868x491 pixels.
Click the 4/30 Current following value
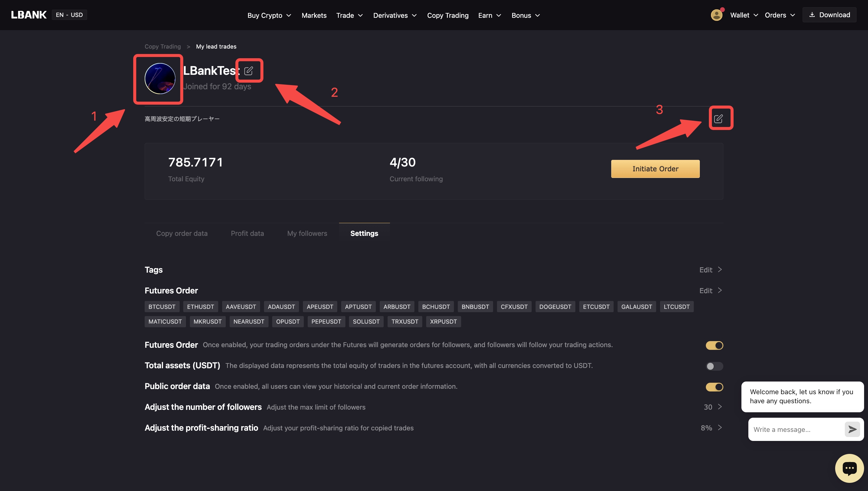403,163
